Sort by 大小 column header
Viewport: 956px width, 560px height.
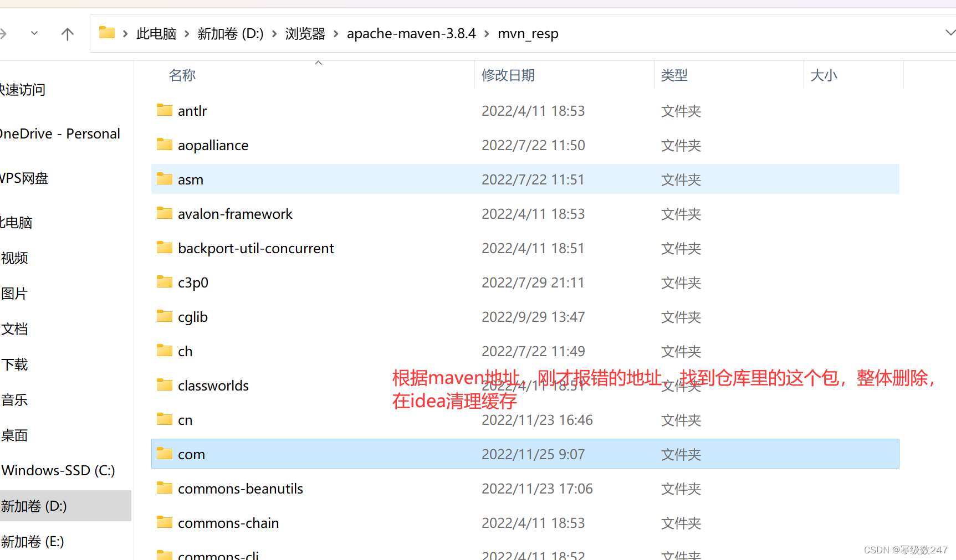pos(824,75)
